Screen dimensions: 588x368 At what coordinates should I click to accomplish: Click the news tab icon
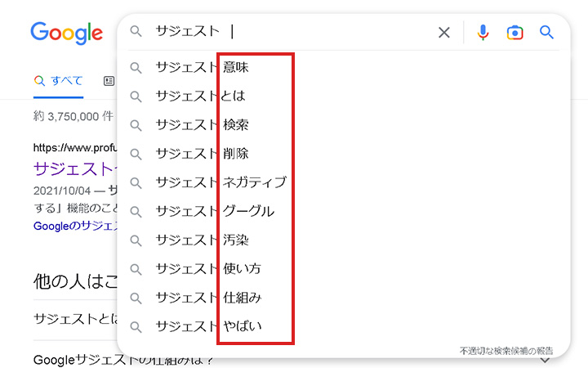click(109, 81)
